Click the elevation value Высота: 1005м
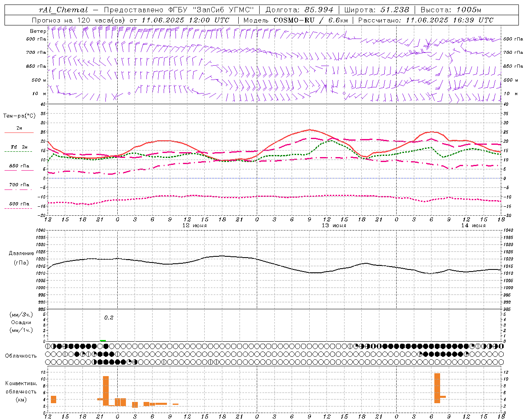The width and height of the screenshot is (525, 420). tap(451, 10)
